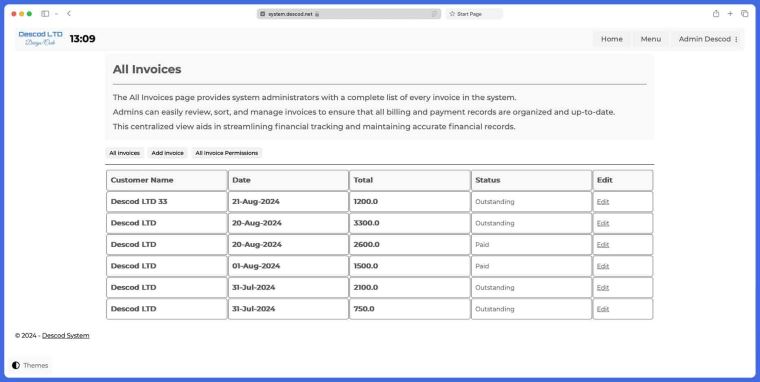Edit the 750.0 invoice row
This screenshot has height=382, width=760.
pos(602,309)
